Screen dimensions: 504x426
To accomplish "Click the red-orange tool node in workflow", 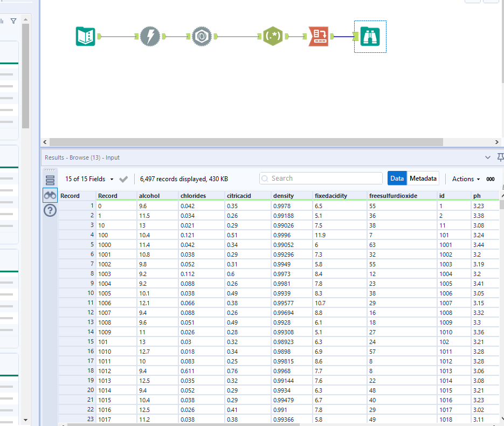I will pyautogui.click(x=318, y=36).
